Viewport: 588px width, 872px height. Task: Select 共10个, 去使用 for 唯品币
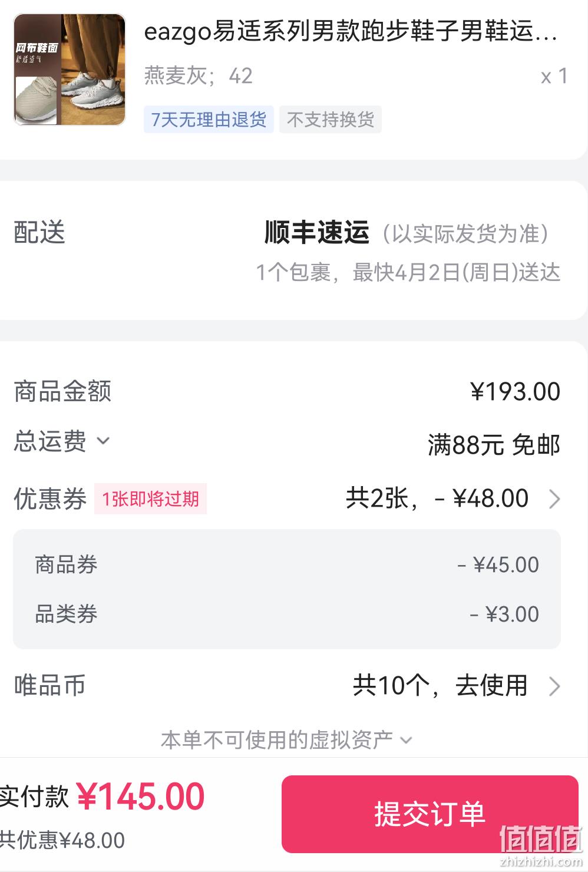(440, 686)
